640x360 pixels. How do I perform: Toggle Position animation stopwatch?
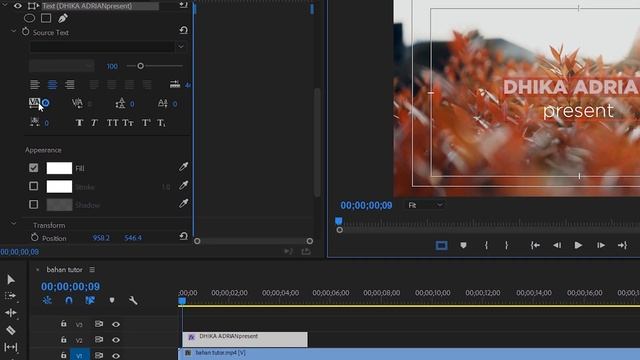point(34,237)
